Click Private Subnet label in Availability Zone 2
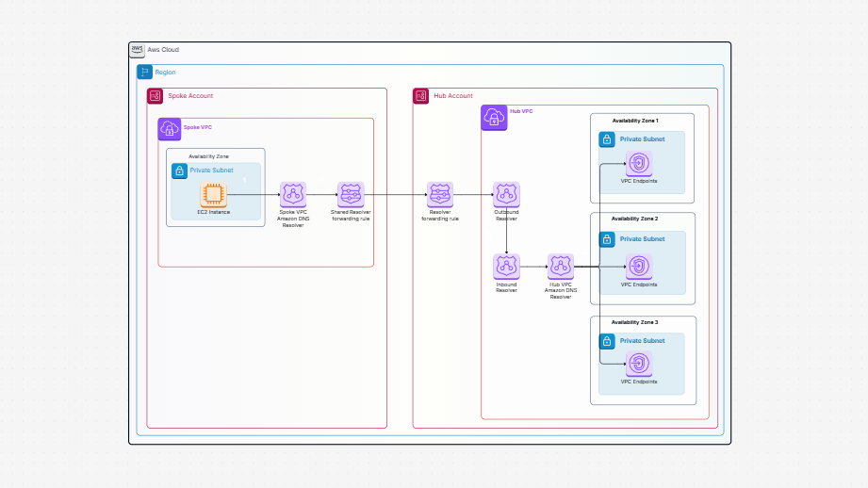This screenshot has height=488, width=868. point(642,239)
